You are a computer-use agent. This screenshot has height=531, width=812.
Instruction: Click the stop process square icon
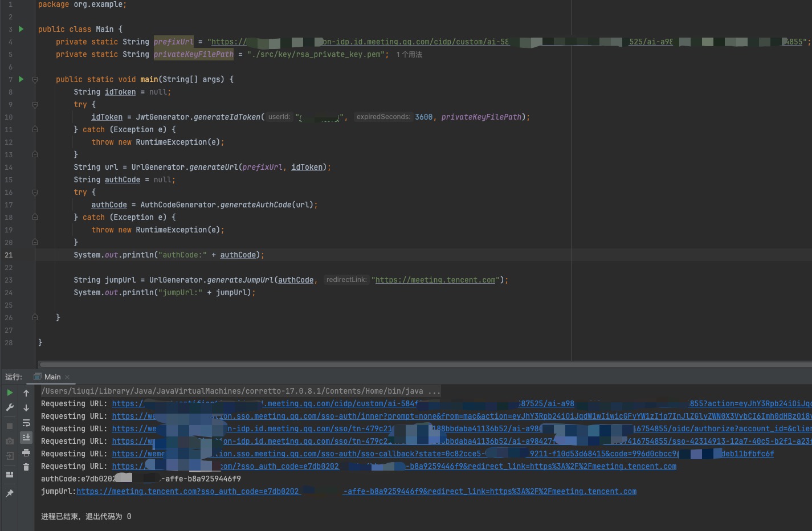click(10, 426)
